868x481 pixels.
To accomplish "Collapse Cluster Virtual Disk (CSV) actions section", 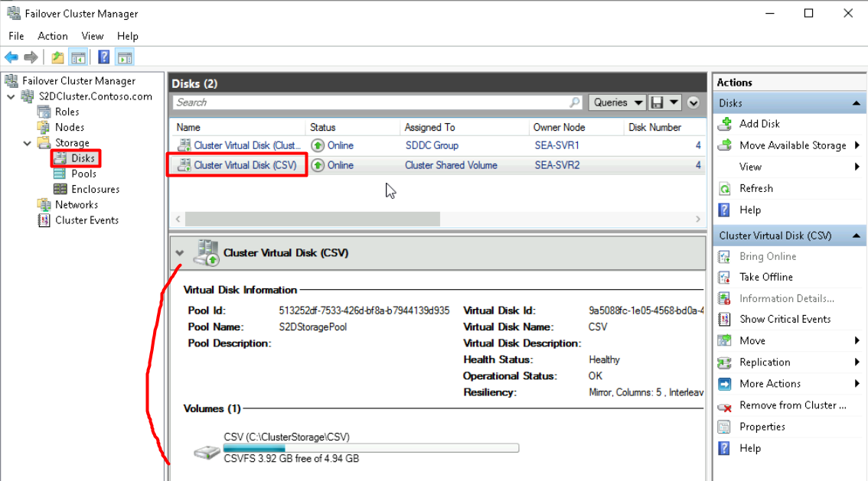I will point(856,236).
